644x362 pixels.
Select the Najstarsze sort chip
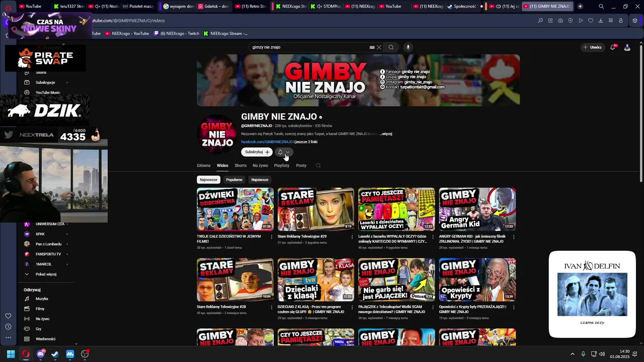point(260,179)
